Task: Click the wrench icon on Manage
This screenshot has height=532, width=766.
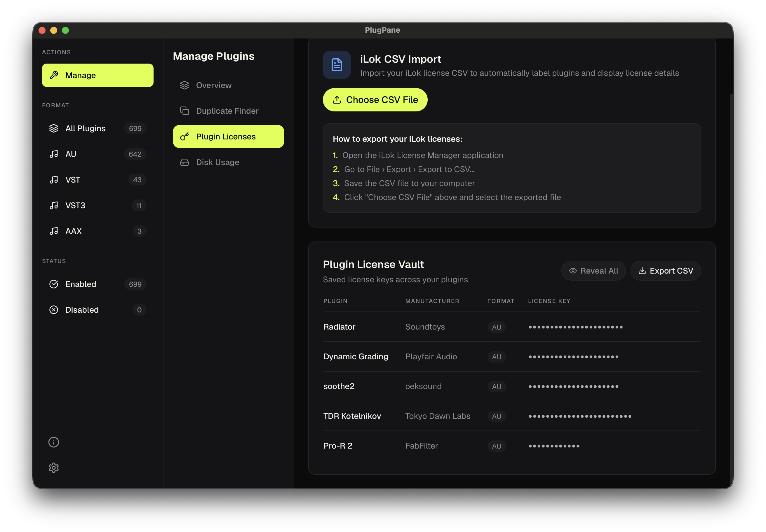Action: coord(54,75)
